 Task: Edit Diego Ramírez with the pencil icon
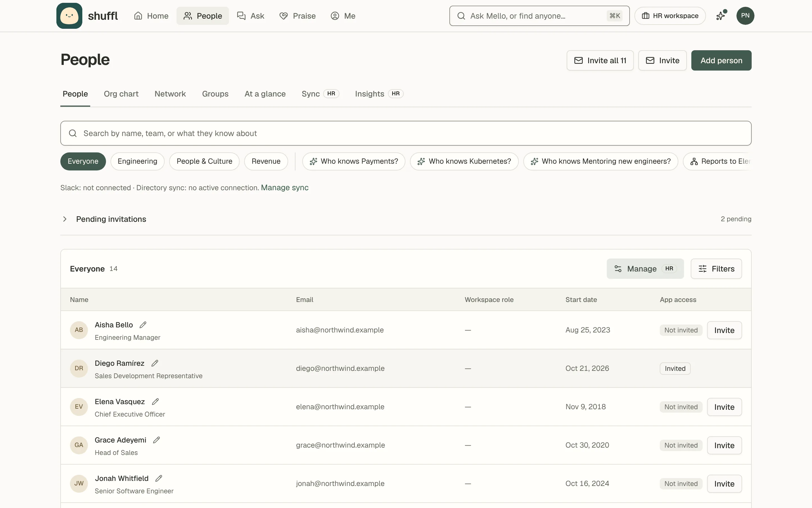click(x=155, y=363)
